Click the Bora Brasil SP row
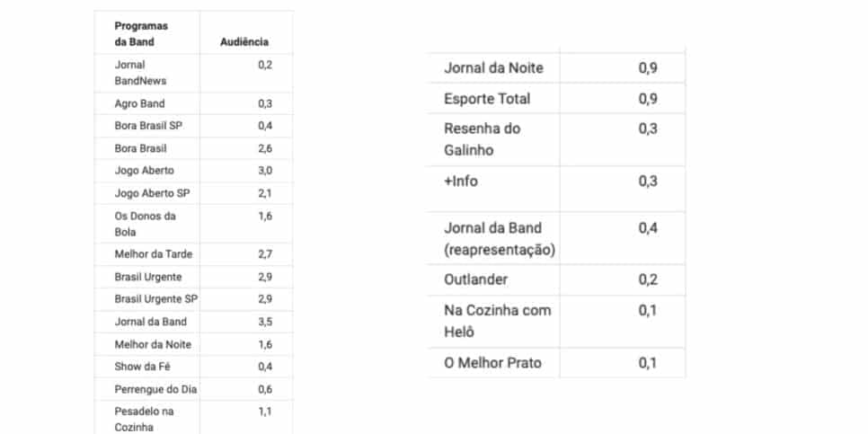 click(x=193, y=126)
